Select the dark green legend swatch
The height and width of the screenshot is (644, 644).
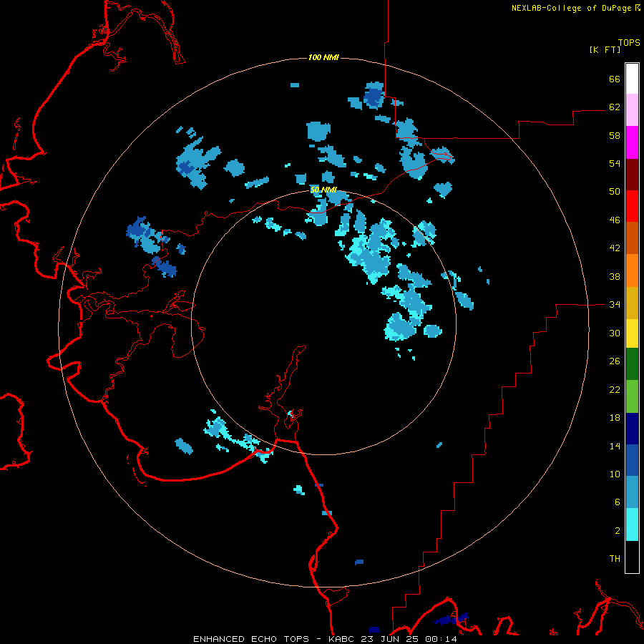click(x=632, y=364)
